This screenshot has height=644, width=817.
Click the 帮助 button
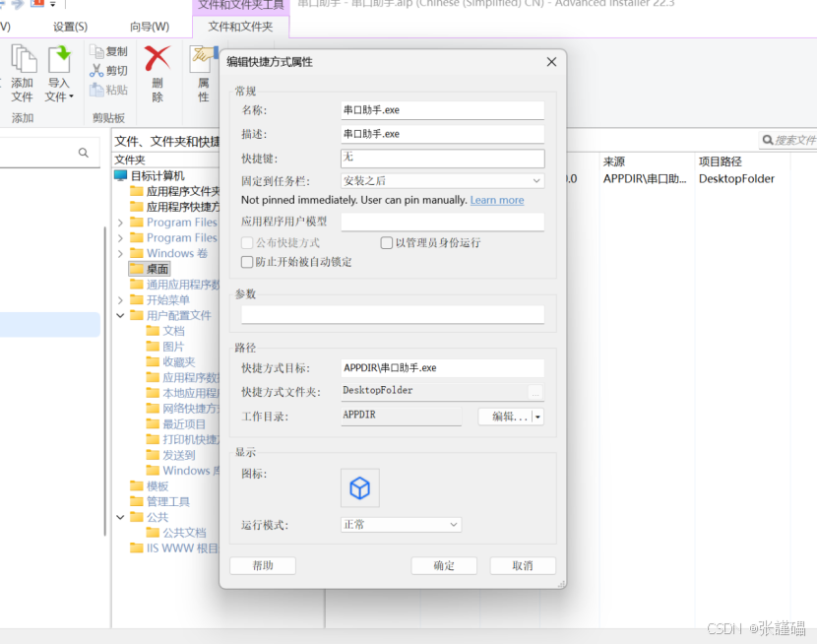(263, 565)
